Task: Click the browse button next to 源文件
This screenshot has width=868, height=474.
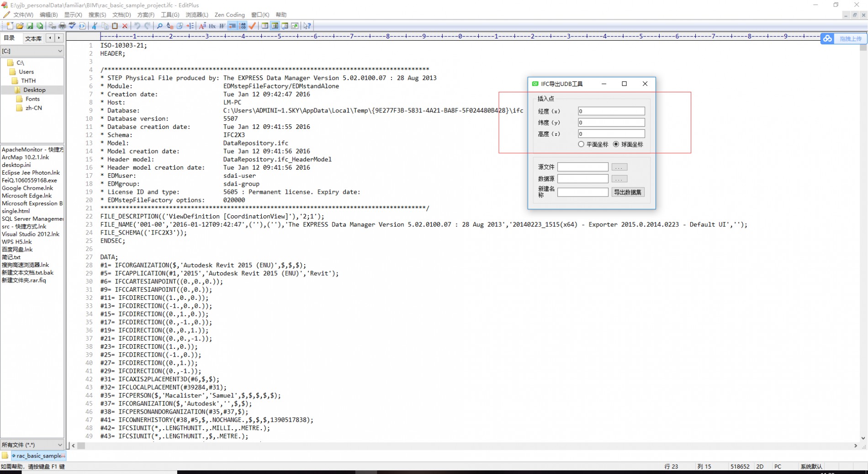Action: point(619,167)
